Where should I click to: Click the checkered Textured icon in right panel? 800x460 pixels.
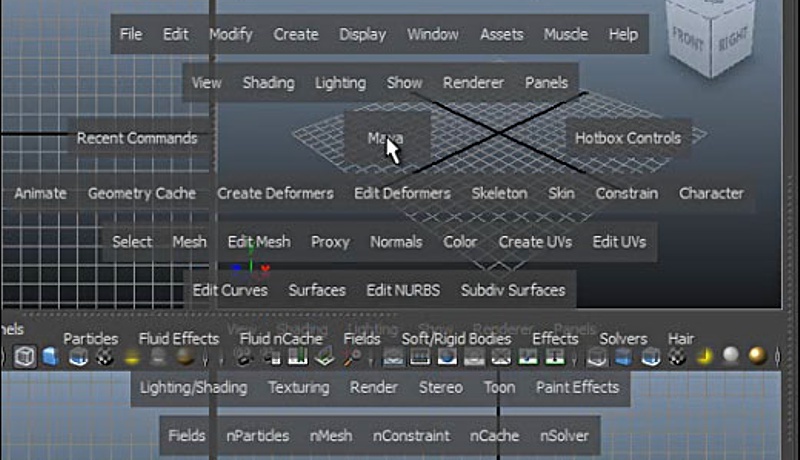[678, 357]
